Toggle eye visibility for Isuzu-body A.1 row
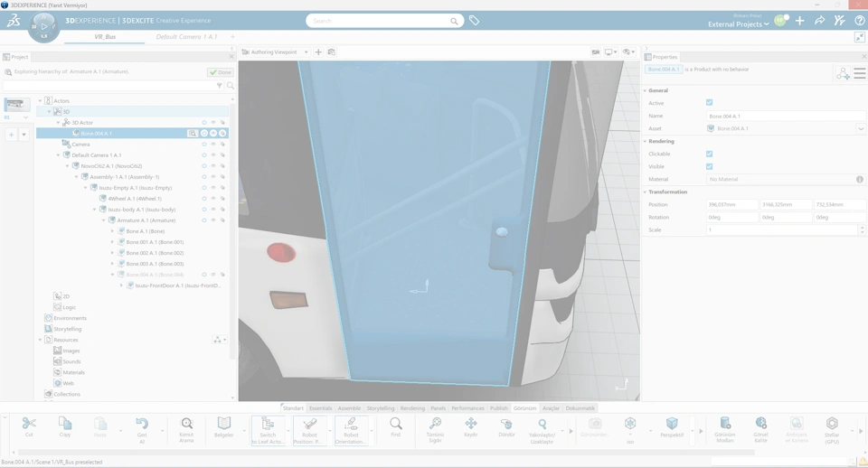The width and height of the screenshot is (868, 468). click(x=213, y=210)
